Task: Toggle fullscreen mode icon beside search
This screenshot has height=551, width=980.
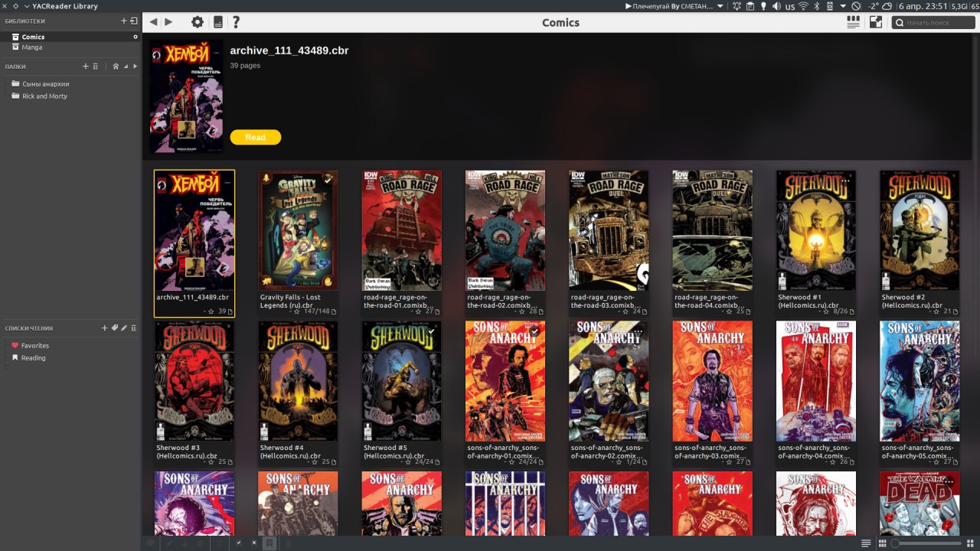Action: coord(876,22)
